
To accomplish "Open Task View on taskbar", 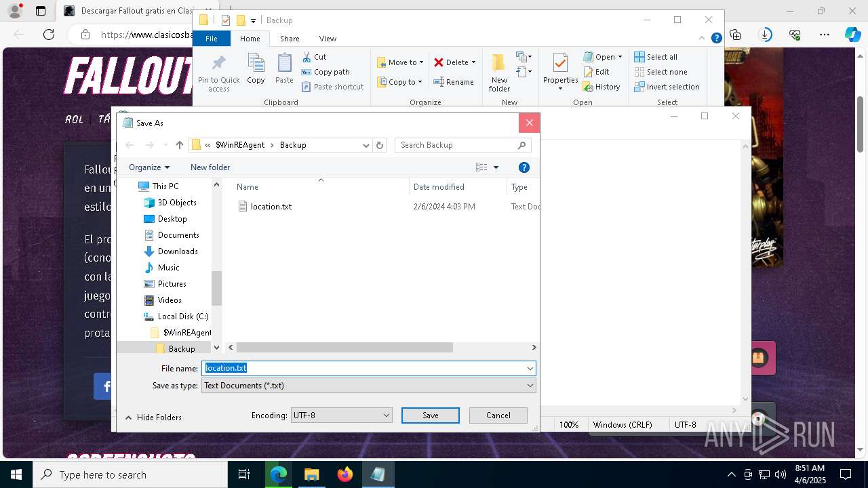I will coord(244,474).
